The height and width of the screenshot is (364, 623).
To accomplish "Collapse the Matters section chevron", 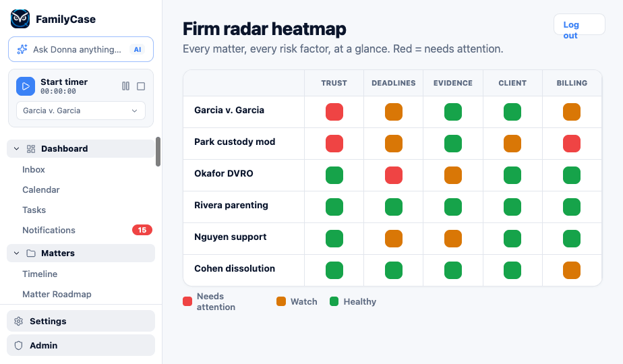I will click(x=16, y=253).
